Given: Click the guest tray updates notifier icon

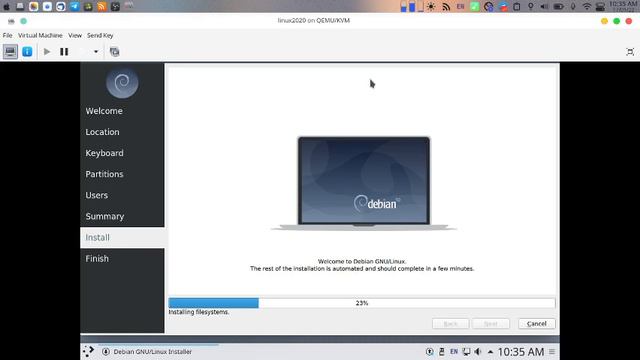Looking at the screenshot, I should coord(429,351).
